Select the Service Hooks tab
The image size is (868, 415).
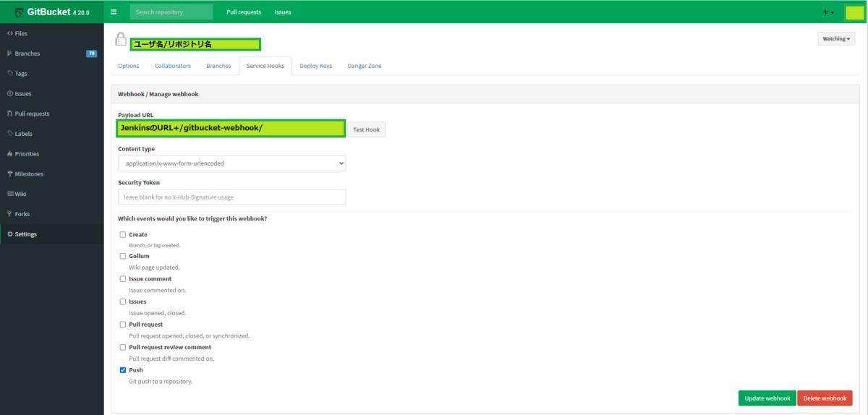[x=265, y=66]
